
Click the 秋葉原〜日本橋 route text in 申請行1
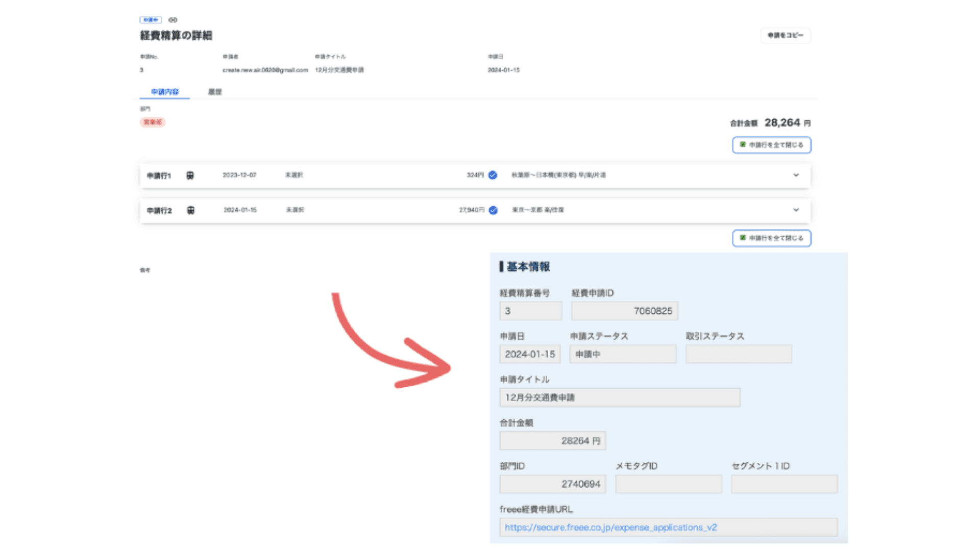pyautogui.click(x=558, y=175)
